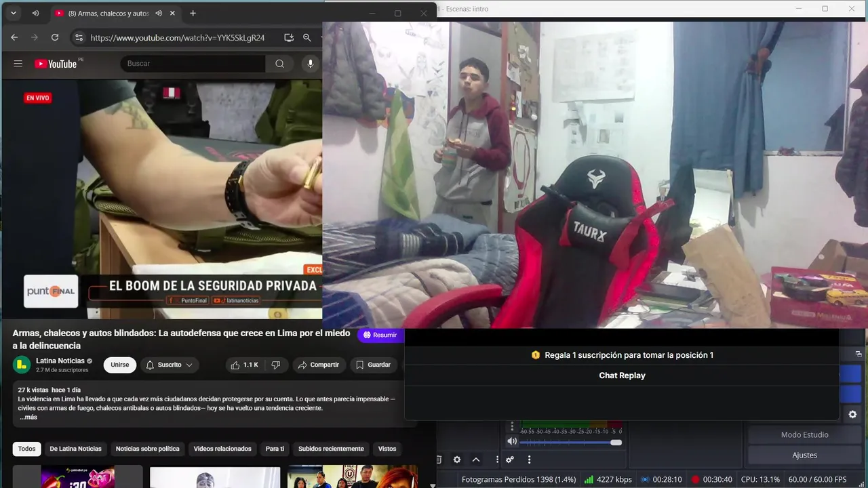This screenshot has width=868, height=488.
Task: Move source up with the chevron arrow
Action: (x=476, y=460)
